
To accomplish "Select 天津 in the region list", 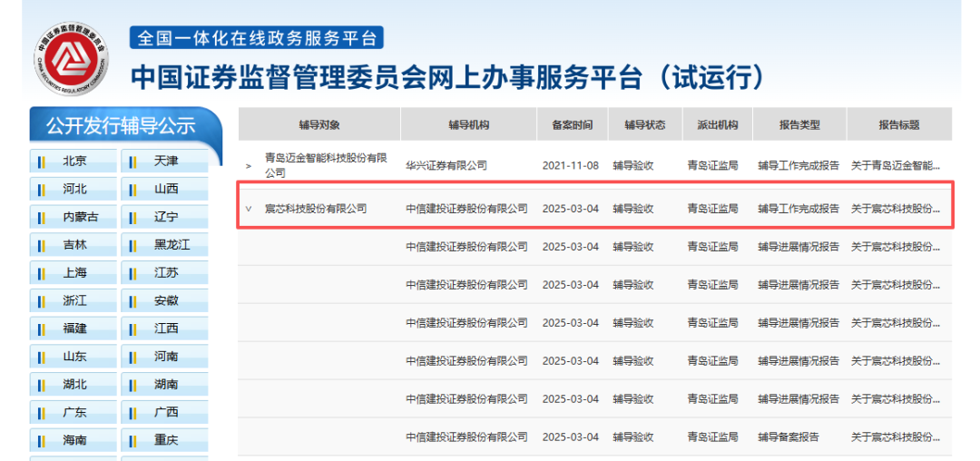I will pos(164,162).
